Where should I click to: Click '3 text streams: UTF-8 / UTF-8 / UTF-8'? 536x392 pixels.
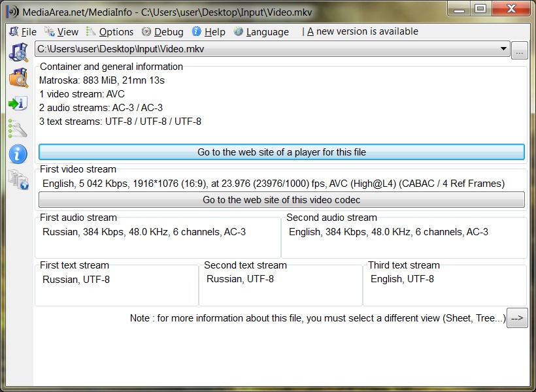(x=120, y=122)
